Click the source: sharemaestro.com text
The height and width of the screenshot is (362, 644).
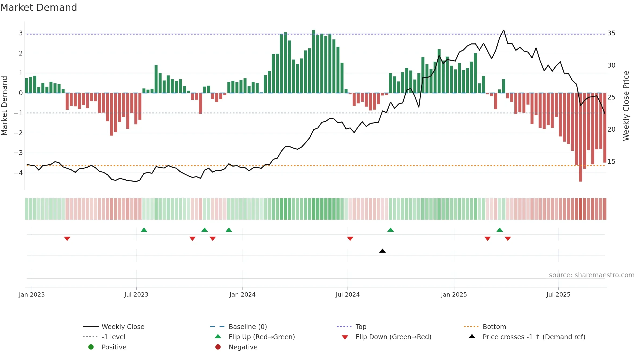[592, 275]
